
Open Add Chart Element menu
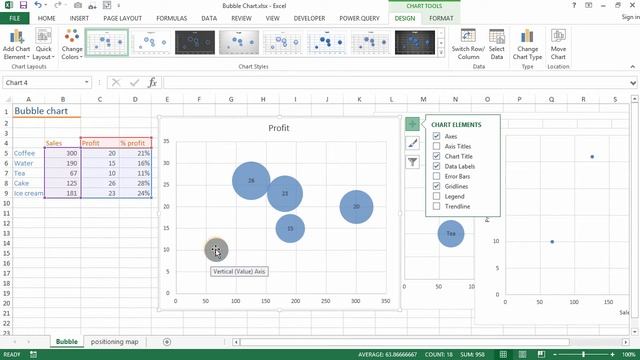[x=16, y=45]
